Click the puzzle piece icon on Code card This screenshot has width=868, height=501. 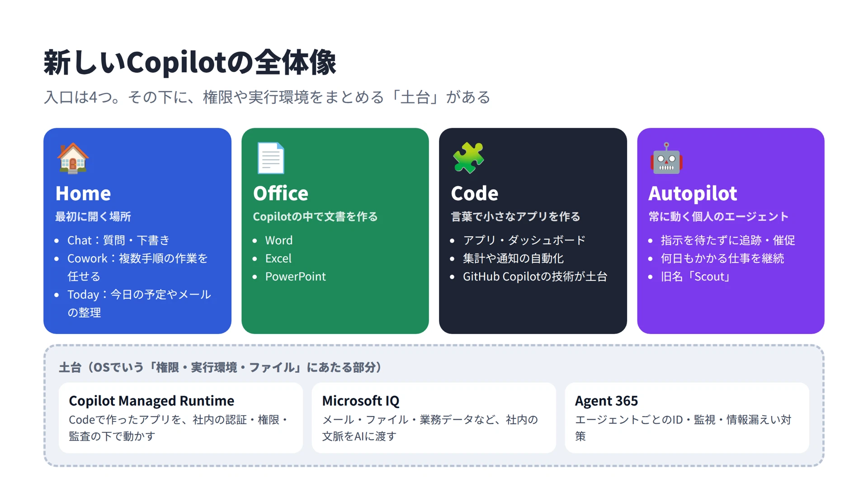click(x=468, y=158)
